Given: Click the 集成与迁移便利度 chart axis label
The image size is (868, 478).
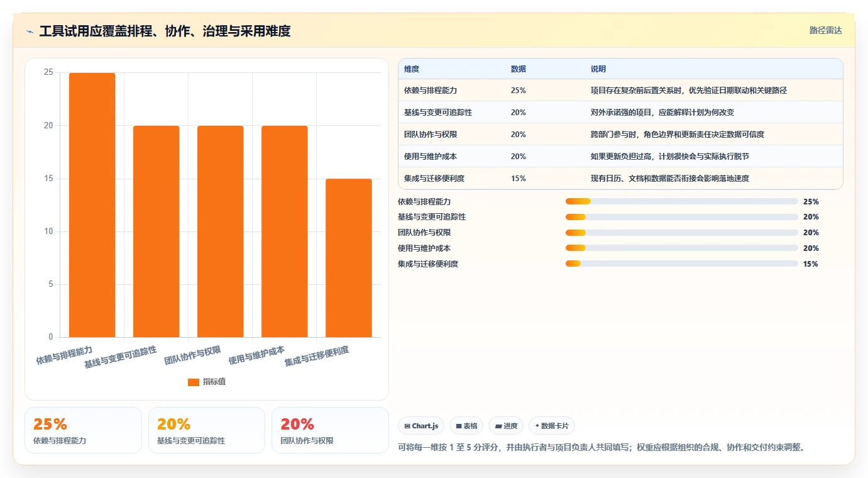Looking at the screenshot, I should click(x=317, y=356).
